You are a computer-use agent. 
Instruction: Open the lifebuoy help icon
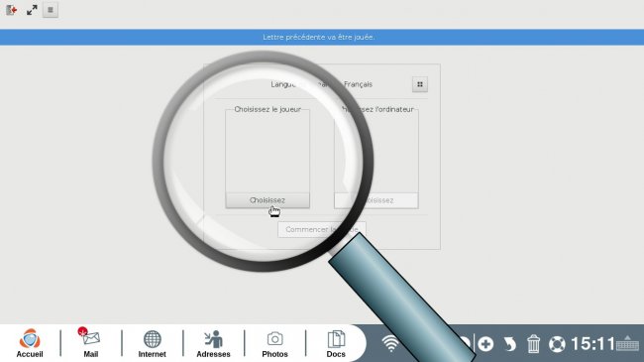coord(557,344)
